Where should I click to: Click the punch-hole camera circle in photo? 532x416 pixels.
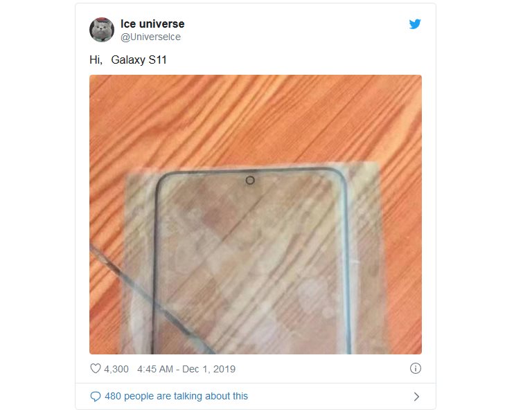point(250,181)
